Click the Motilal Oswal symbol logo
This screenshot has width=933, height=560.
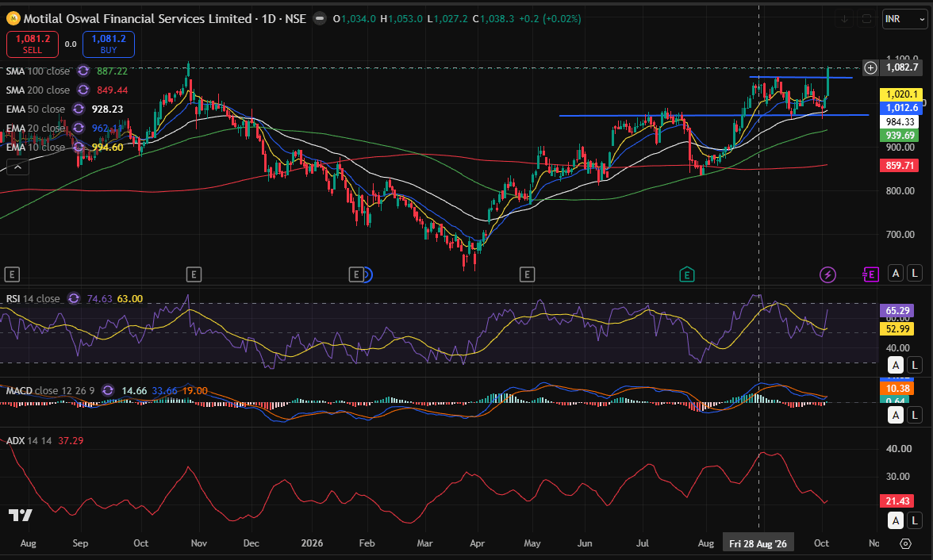[x=13, y=18]
